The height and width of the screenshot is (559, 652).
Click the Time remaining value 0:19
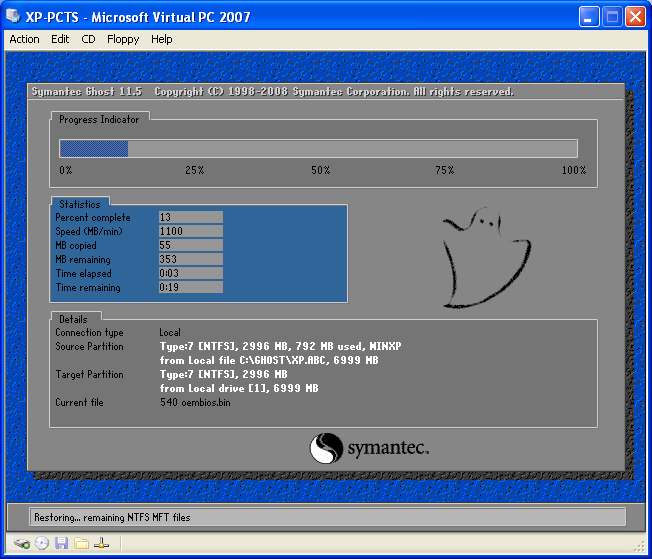click(x=191, y=287)
